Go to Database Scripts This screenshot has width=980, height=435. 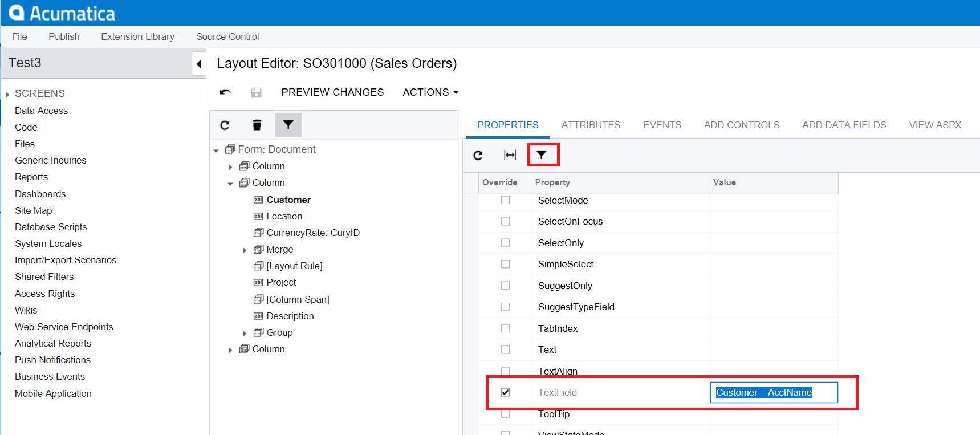coord(51,227)
